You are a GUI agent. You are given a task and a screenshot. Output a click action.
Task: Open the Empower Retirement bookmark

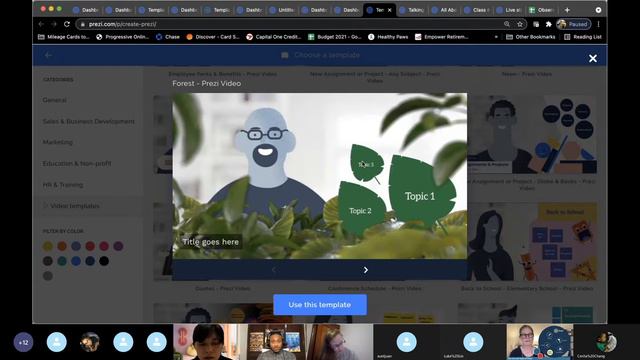click(x=441, y=37)
